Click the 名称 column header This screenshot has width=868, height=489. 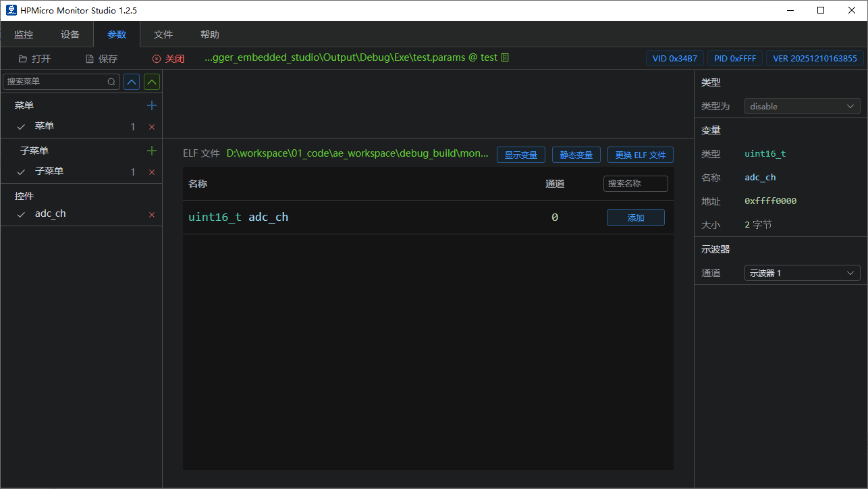click(198, 184)
